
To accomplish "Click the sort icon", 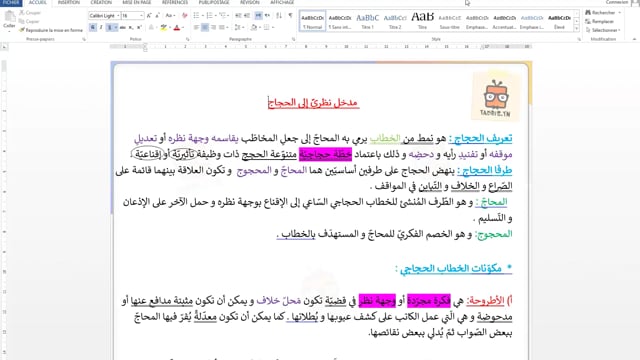I will click(279, 16).
